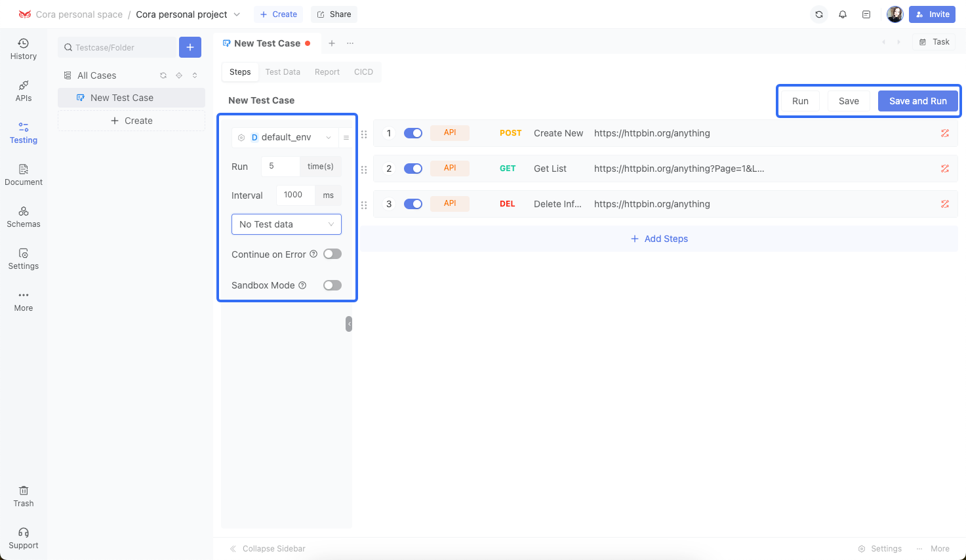Open the Document section

click(24, 175)
